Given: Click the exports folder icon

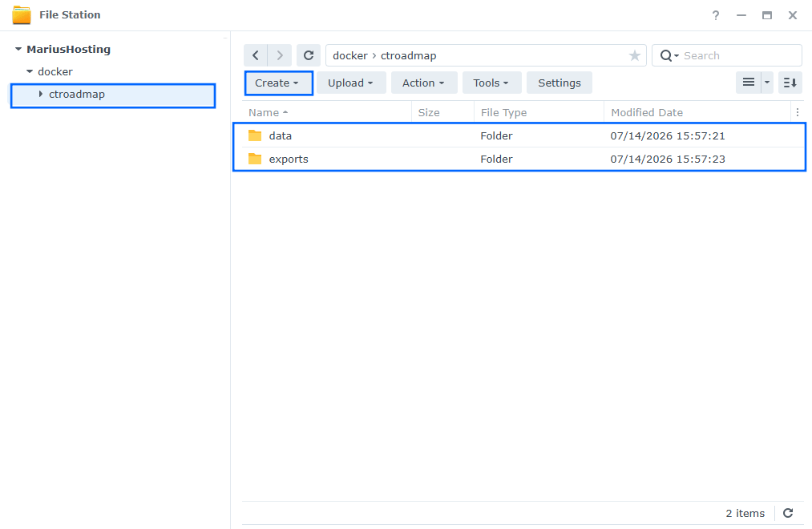Looking at the screenshot, I should pyautogui.click(x=255, y=159).
